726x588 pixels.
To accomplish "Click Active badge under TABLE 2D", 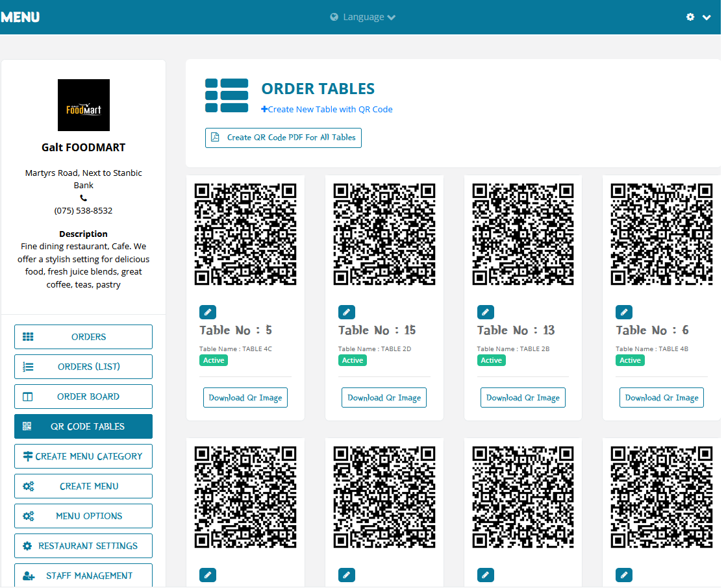I will click(353, 360).
